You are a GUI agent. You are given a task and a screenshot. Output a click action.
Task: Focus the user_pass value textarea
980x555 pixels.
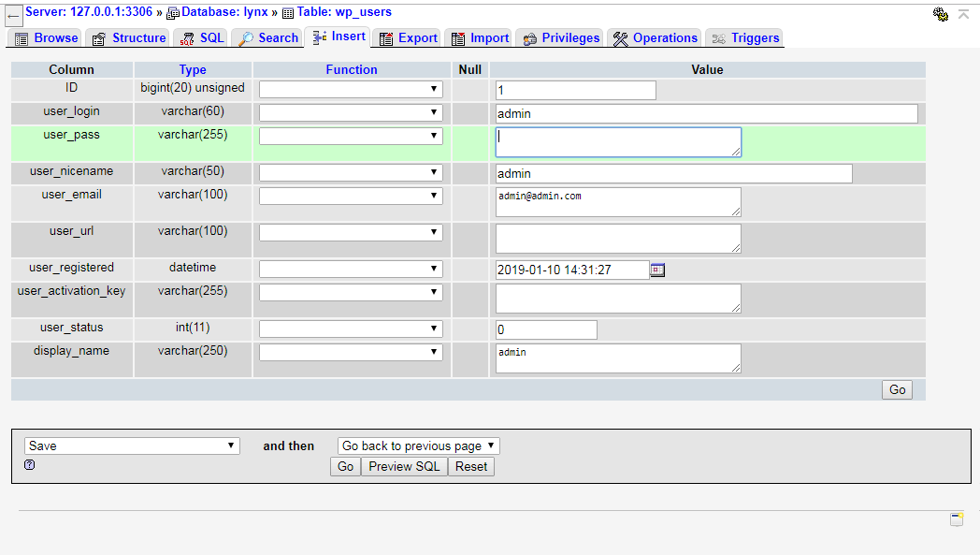point(618,142)
